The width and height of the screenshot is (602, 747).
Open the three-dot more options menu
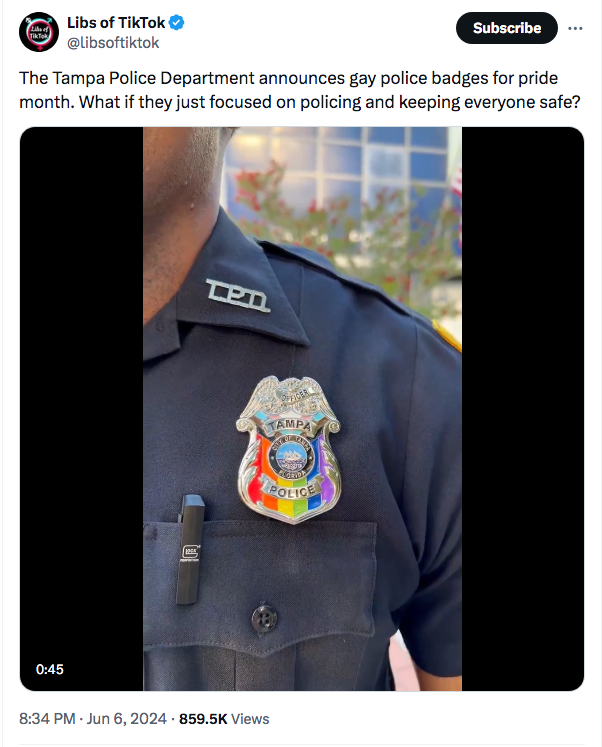[x=575, y=28]
